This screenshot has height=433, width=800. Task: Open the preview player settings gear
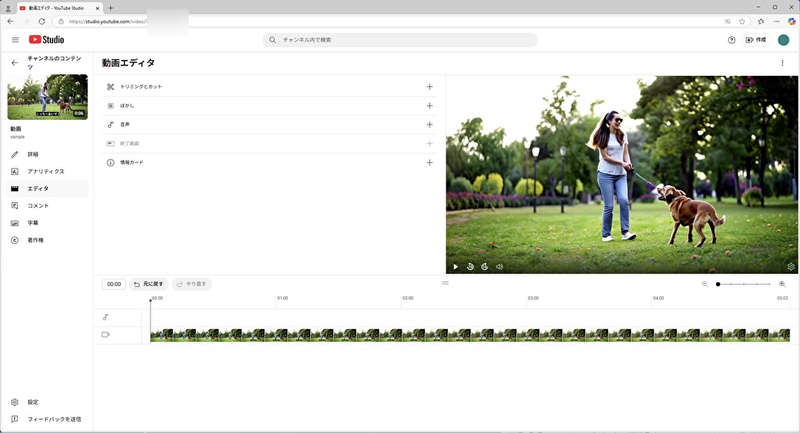(790, 267)
